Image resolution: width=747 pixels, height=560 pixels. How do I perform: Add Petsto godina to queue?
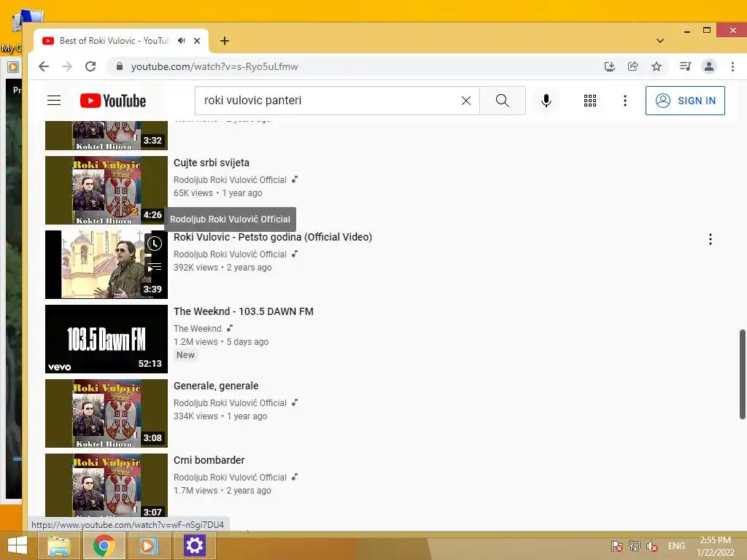click(155, 267)
